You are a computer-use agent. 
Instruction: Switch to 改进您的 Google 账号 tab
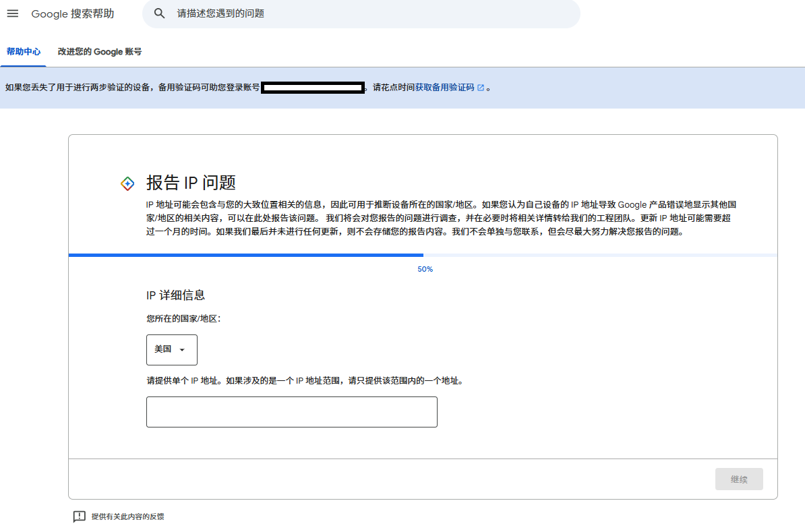100,52
